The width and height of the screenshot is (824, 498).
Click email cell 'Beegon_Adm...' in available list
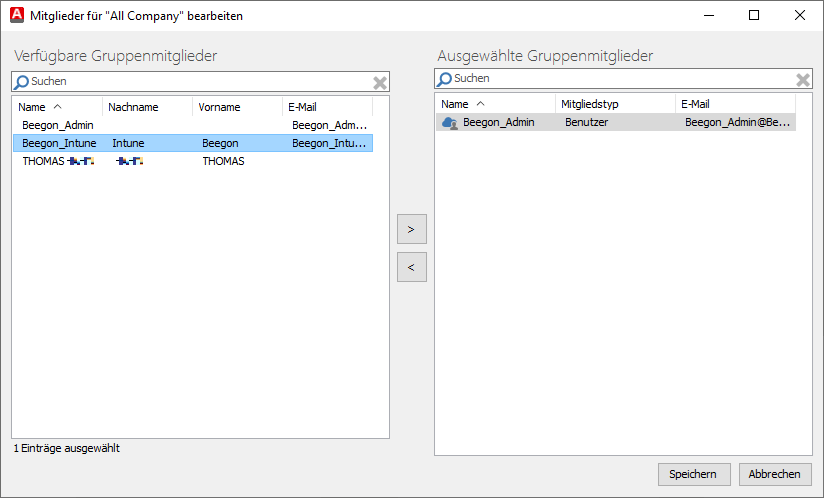pyautogui.click(x=329, y=125)
